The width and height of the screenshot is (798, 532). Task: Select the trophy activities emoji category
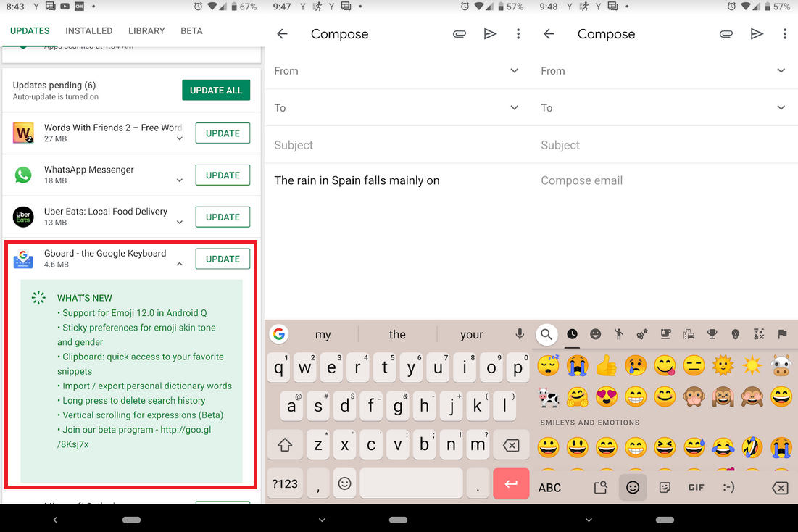click(712, 334)
